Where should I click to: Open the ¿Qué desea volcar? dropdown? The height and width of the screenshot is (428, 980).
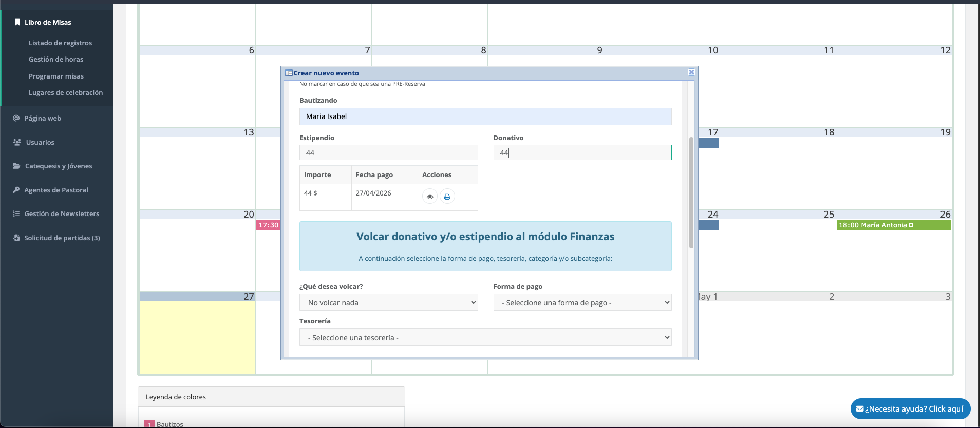(388, 303)
